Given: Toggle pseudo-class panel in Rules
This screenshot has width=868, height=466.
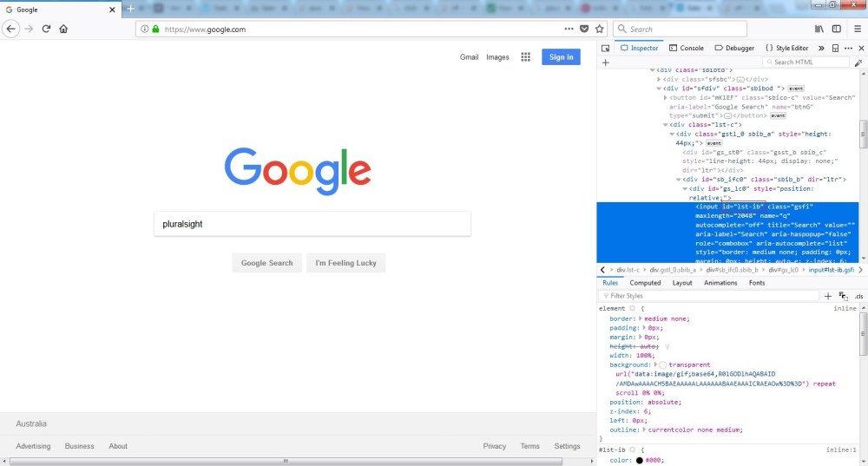Looking at the screenshot, I should tap(843, 296).
